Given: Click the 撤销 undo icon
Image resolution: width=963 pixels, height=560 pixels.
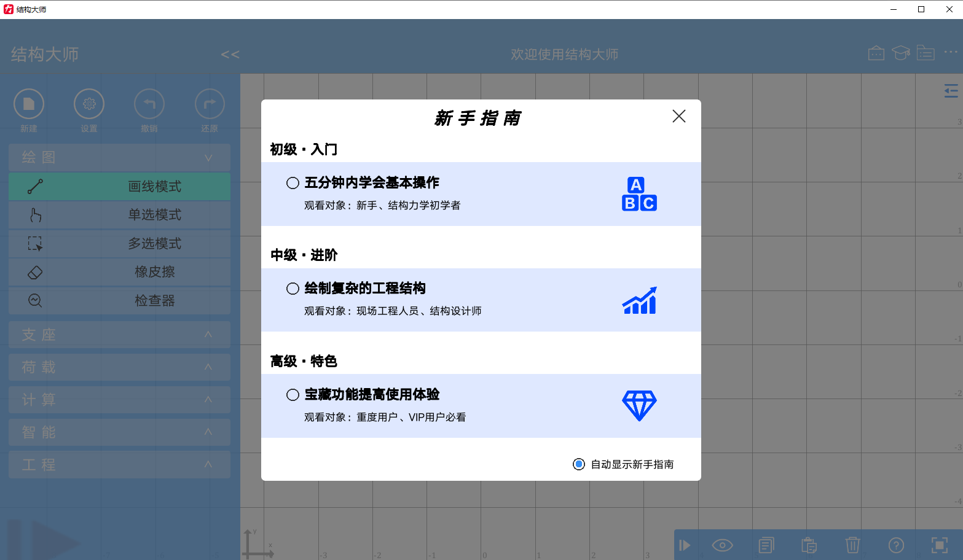Looking at the screenshot, I should point(149,103).
